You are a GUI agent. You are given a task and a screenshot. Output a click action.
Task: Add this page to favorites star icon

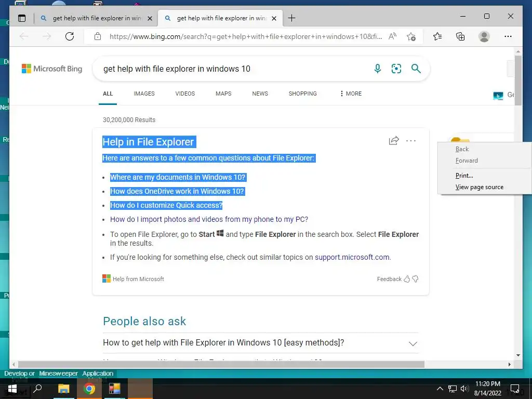[411, 36]
